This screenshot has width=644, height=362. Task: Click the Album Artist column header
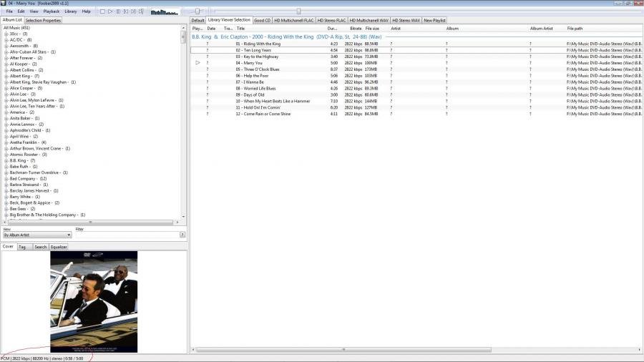click(542, 29)
